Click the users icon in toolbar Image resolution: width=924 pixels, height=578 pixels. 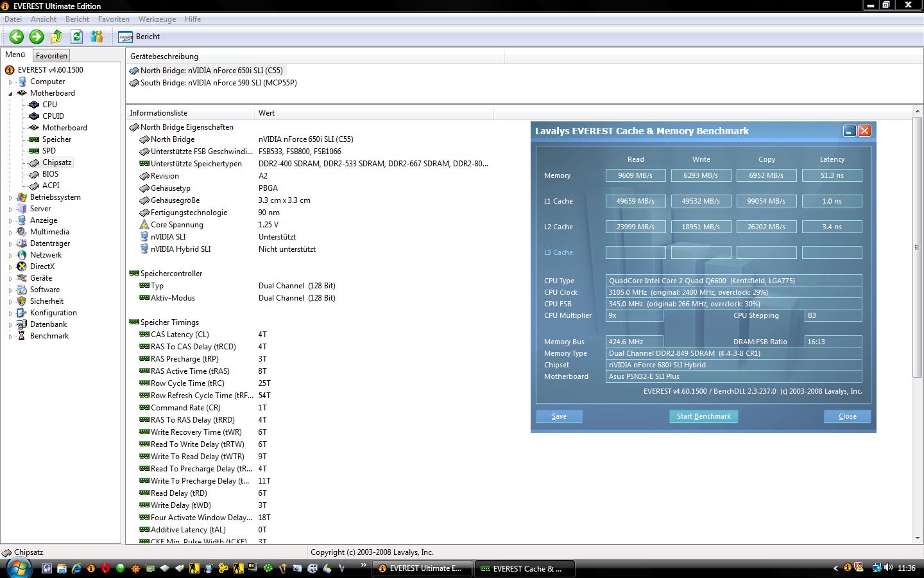97,37
